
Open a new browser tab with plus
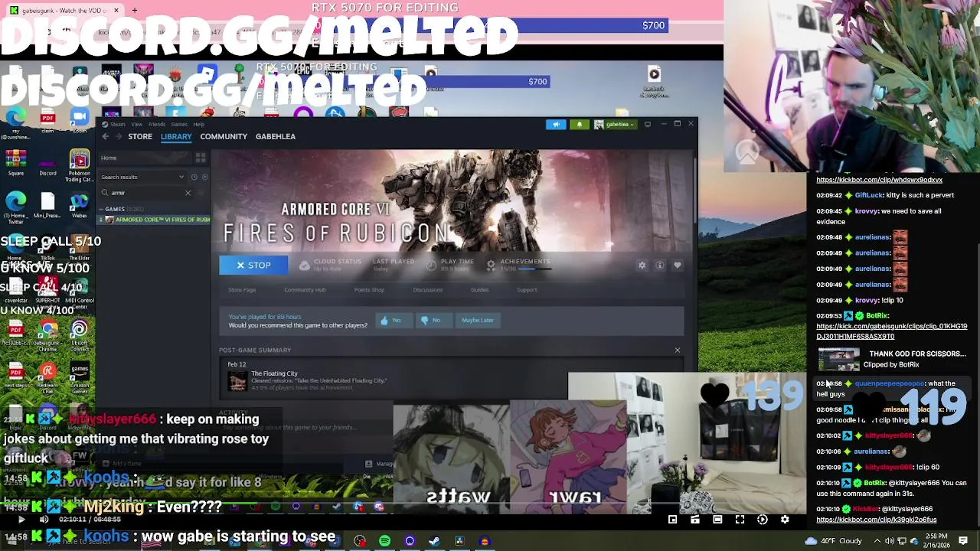click(x=134, y=10)
